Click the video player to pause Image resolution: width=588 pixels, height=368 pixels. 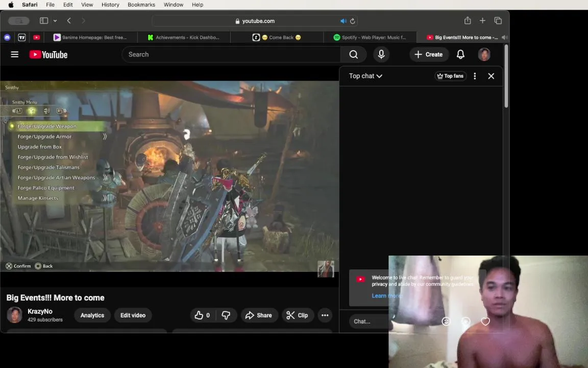[x=169, y=176]
